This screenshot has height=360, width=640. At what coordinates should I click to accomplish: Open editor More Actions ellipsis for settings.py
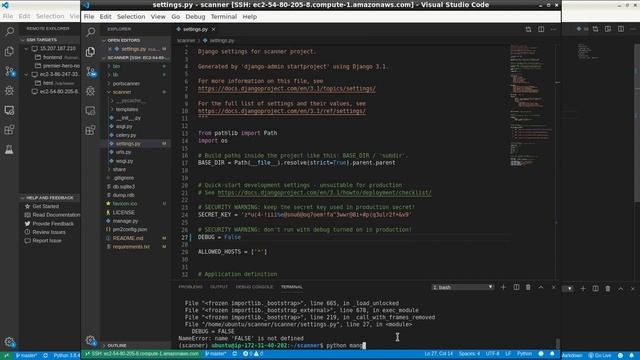click(x=553, y=29)
